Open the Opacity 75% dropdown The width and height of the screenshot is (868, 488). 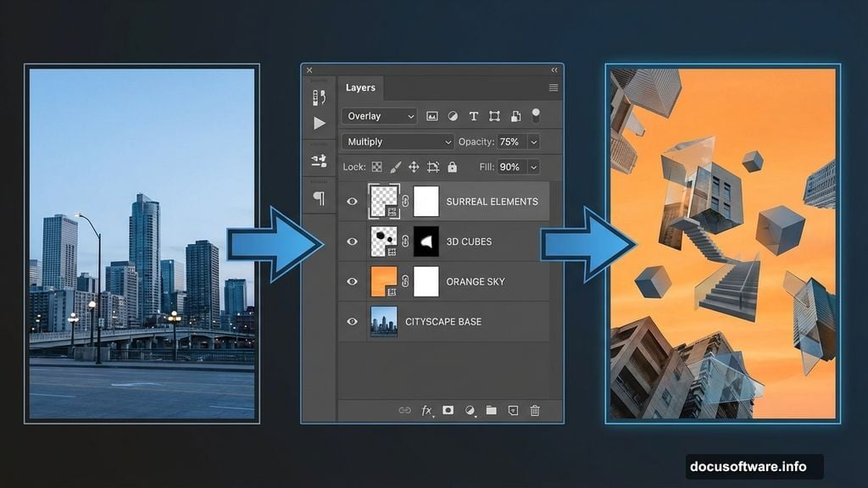coord(532,141)
